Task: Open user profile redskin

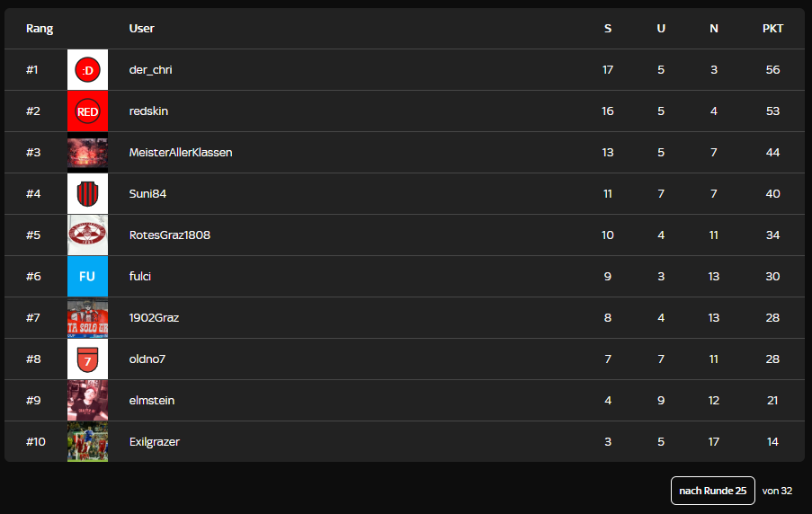Action: pos(149,111)
